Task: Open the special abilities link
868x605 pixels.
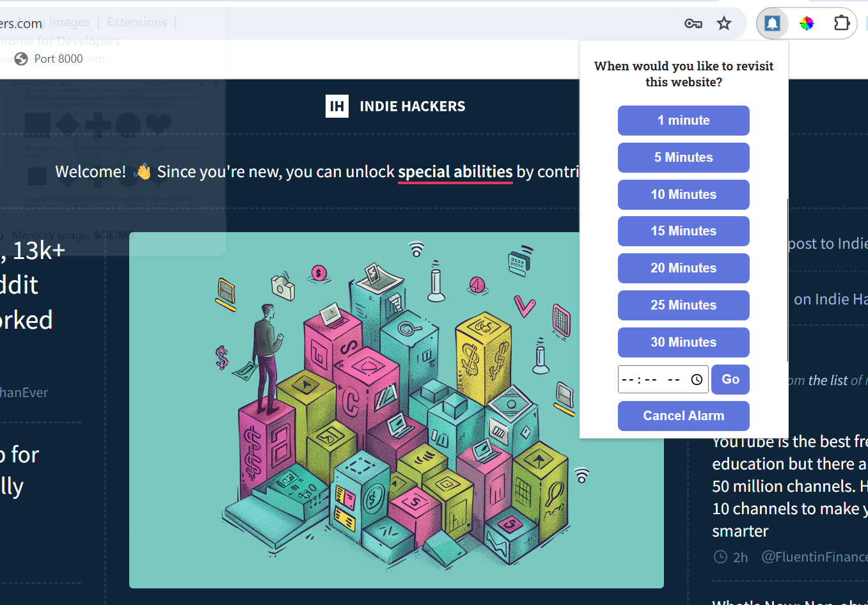Action: pyautogui.click(x=455, y=172)
